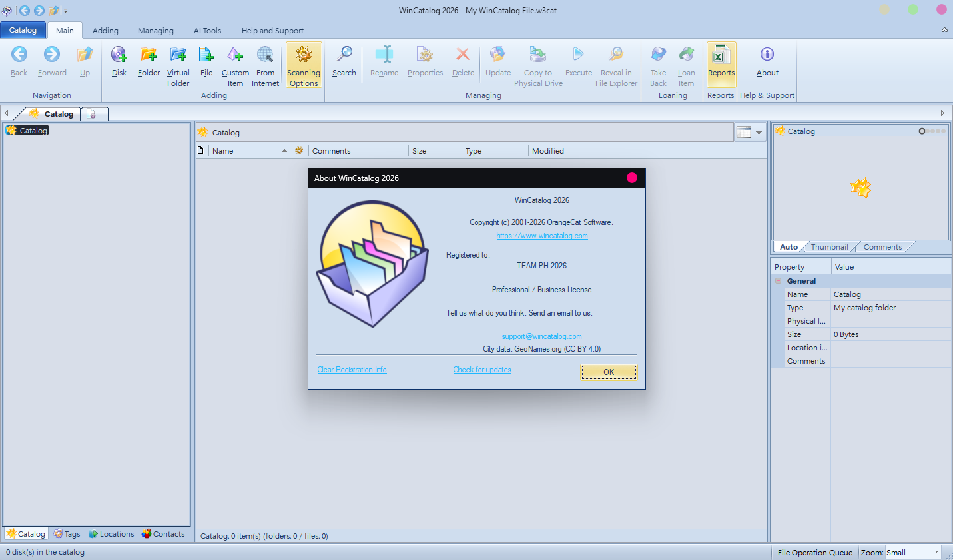Click the Check for updates link
This screenshot has width=953, height=560.
(482, 370)
